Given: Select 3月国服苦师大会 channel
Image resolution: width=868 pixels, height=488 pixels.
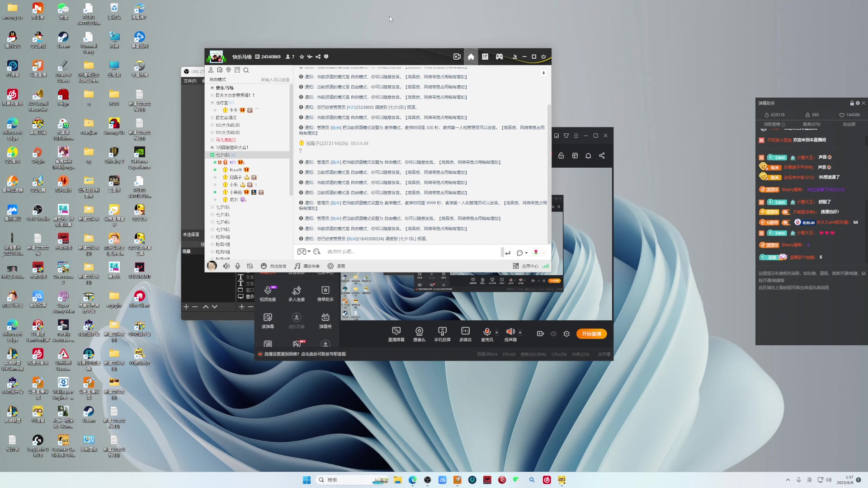Looking at the screenshot, I should [232, 147].
